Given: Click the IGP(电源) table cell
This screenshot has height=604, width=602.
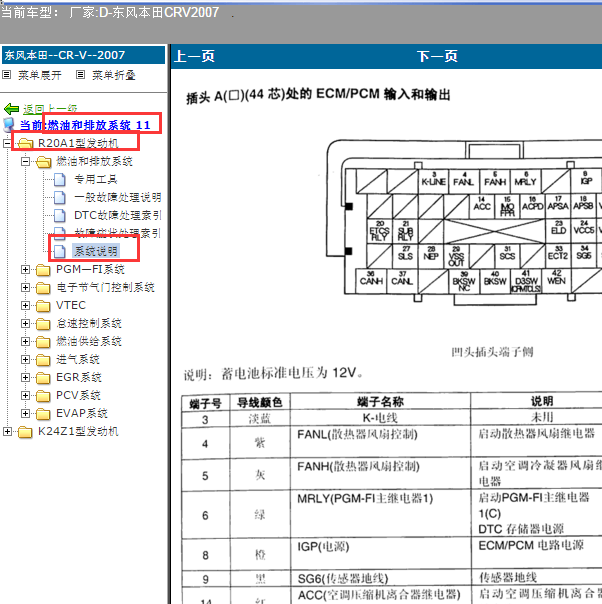Looking at the screenshot, I should [380, 554].
